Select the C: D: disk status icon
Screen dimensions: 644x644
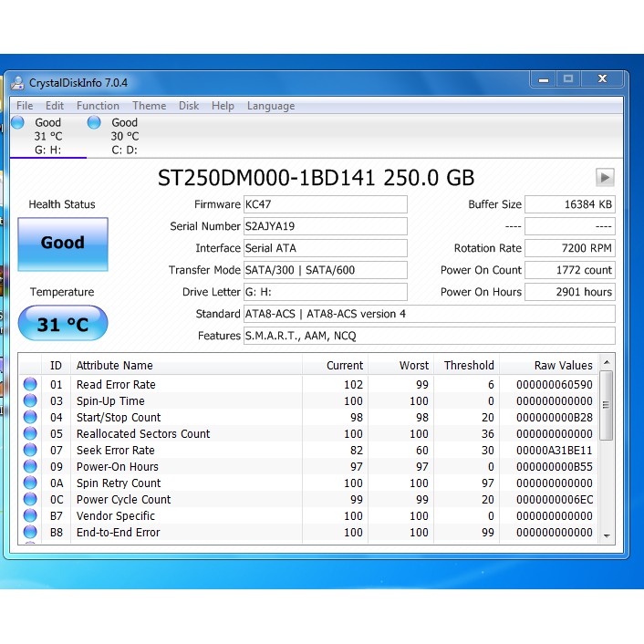pyautogui.click(x=94, y=122)
